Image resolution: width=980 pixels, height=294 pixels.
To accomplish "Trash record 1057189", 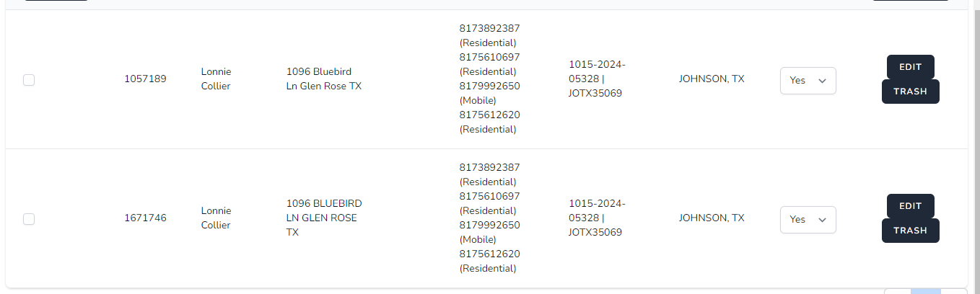I will pyautogui.click(x=911, y=92).
